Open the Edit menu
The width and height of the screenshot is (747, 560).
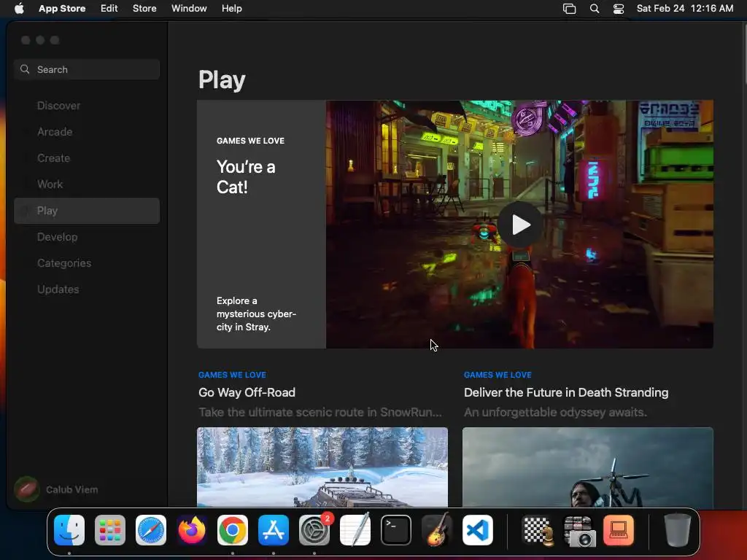click(109, 9)
